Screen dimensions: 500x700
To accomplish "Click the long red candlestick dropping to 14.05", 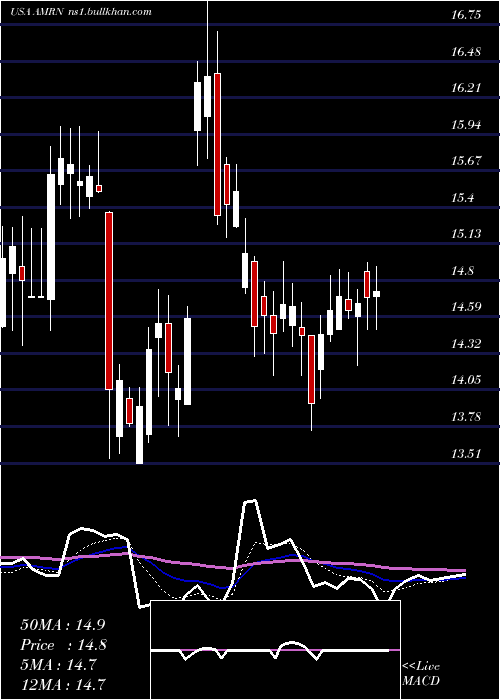I will pyautogui.click(x=109, y=301).
